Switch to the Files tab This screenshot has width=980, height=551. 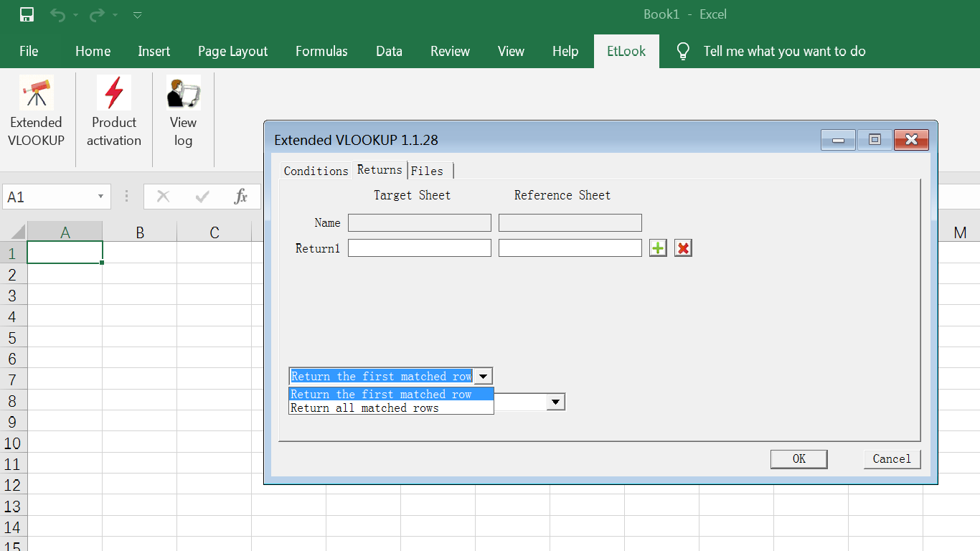coord(429,171)
